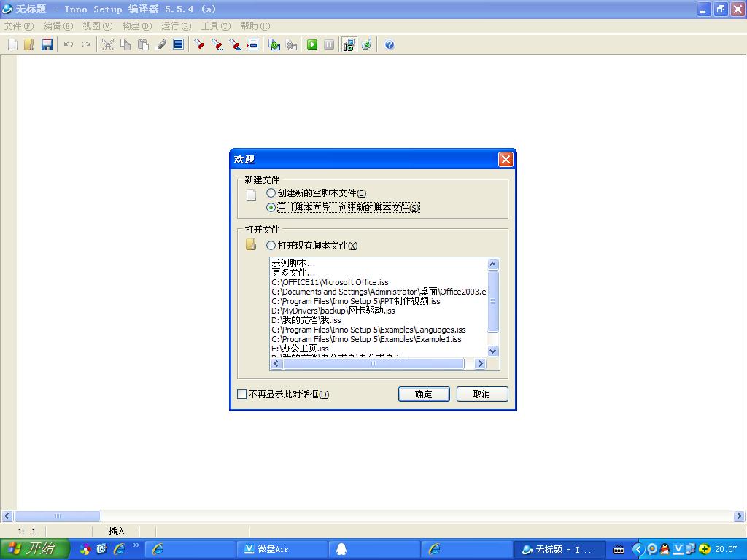Click the Pause toolbar icon

point(329,44)
